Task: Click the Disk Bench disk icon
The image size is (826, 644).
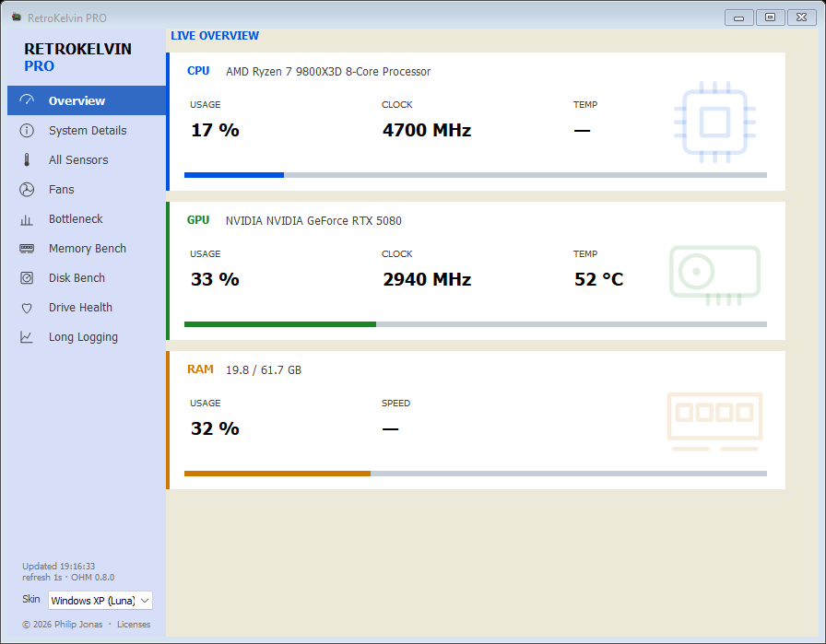Action: point(27,277)
